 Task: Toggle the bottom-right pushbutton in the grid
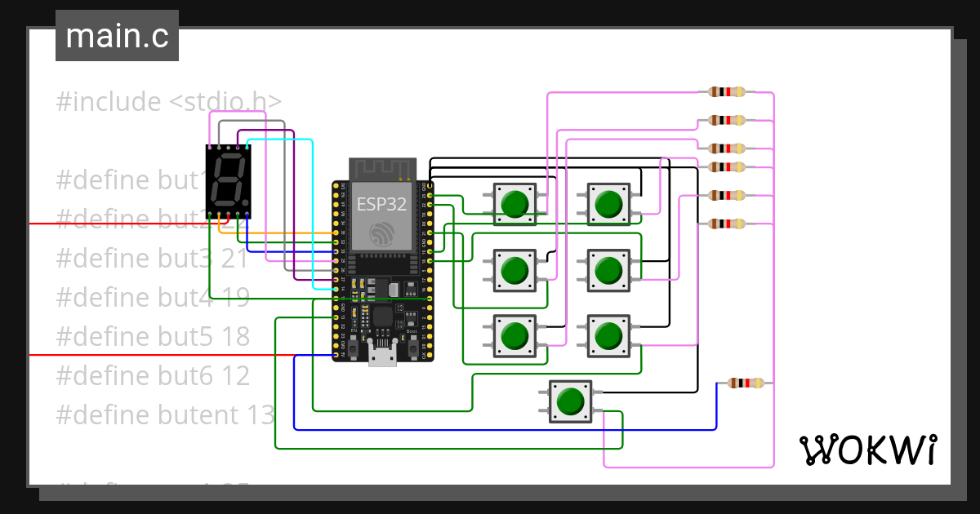click(608, 335)
